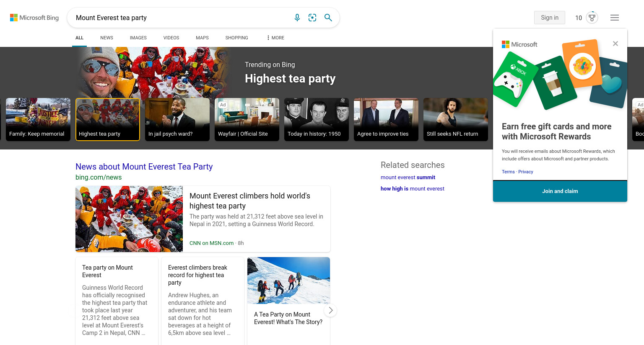Start voice search with the microphone icon
Viewport: 644px width, 345px height.
[297, 18]
